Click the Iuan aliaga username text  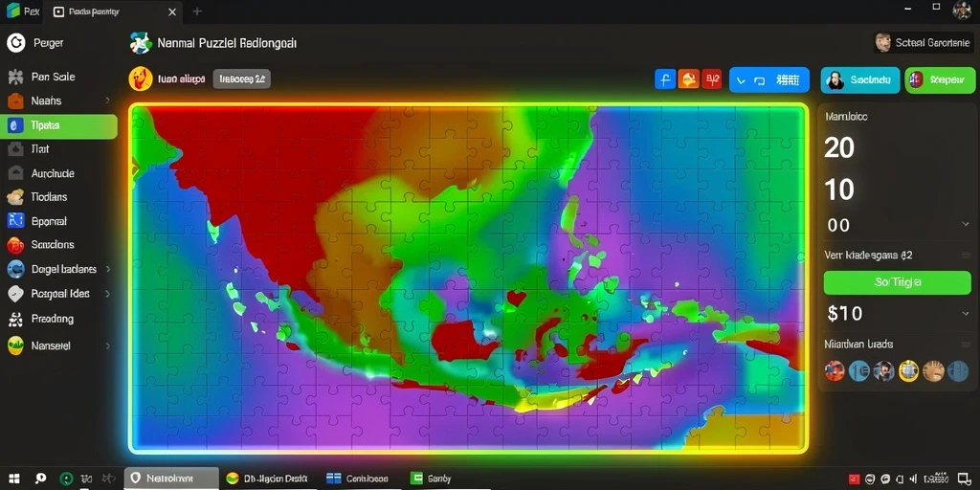pos(181,78)
